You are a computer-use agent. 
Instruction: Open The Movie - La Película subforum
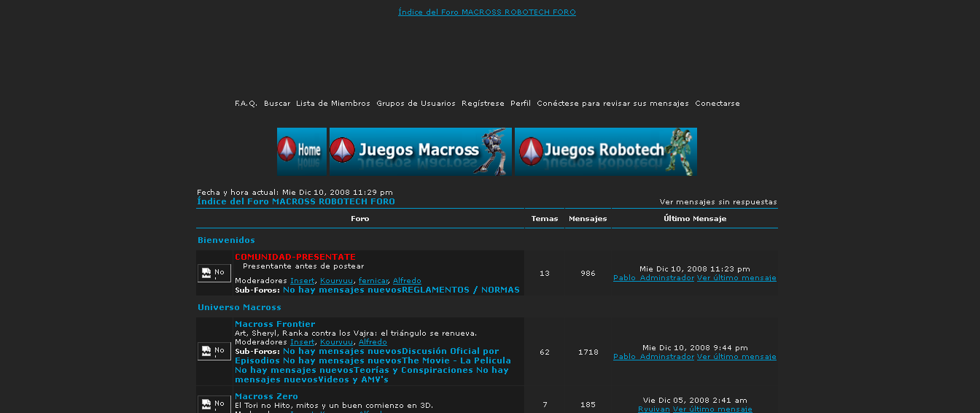pyautogui.click(x=456, y=360)
